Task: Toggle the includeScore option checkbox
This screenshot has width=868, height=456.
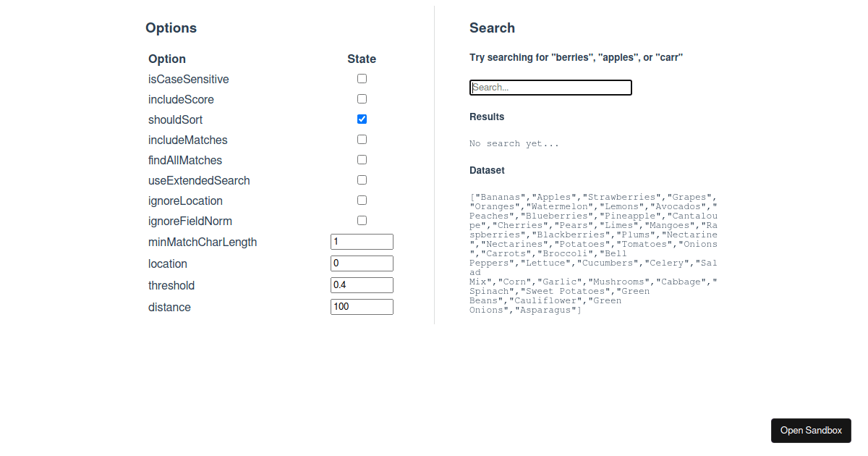Action: click(362, 99)
